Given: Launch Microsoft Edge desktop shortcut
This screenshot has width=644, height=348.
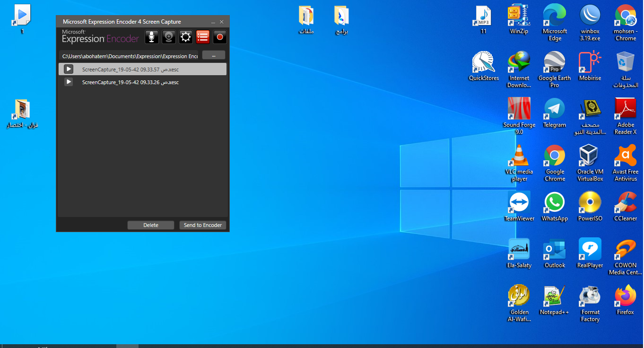Looking at the screenshot, I should pos(555,22).
